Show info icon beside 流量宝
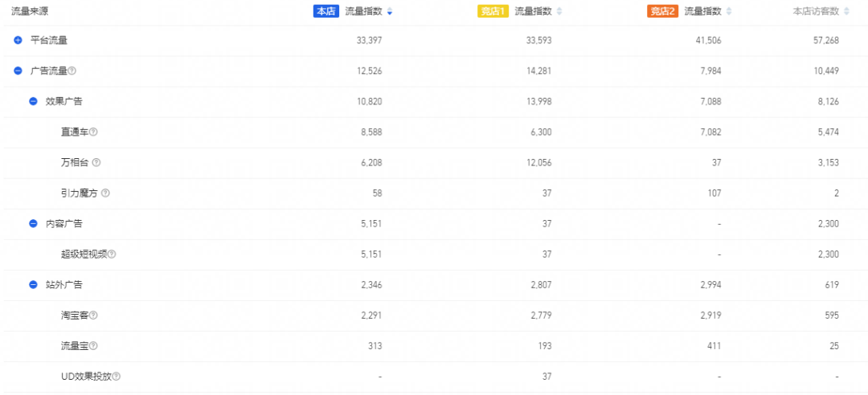868x395 pixels. tap(93, 346)
